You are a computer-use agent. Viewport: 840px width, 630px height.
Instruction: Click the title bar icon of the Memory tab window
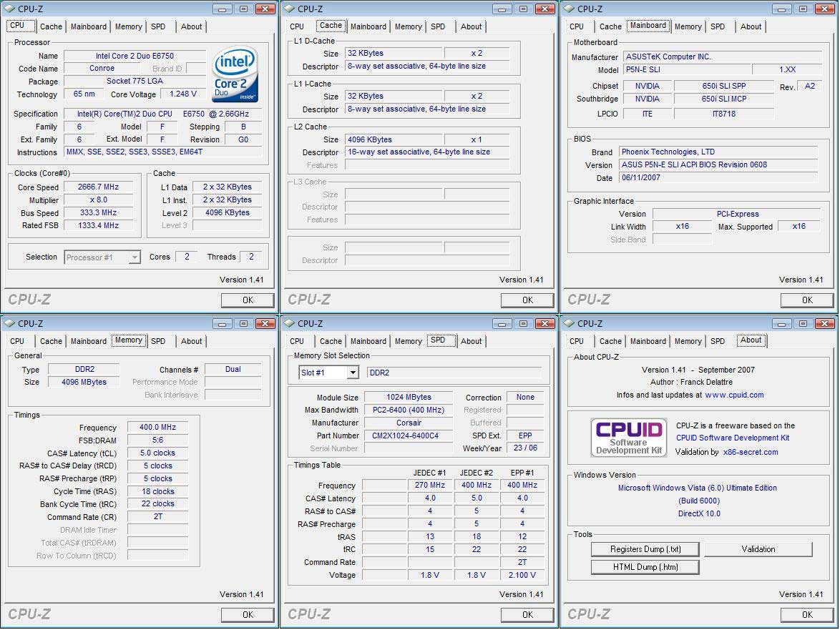coord(9,323)
